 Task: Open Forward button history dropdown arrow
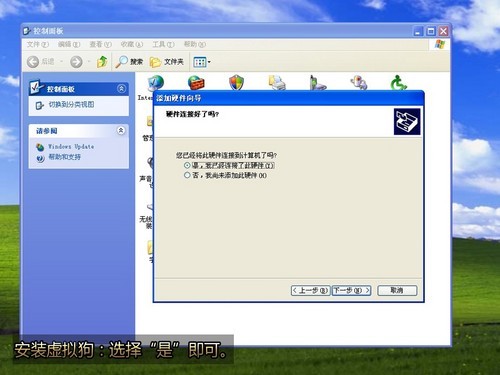[89, 62]
